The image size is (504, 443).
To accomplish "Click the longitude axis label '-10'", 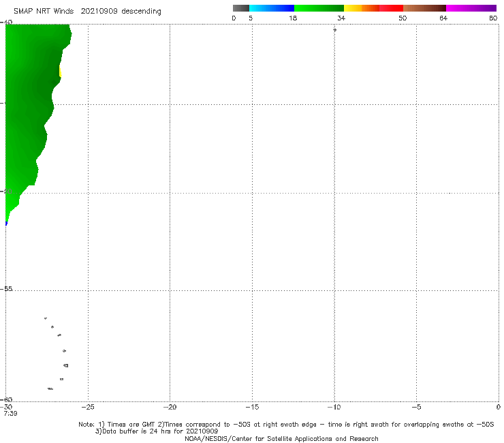I will click(x=334, y=407).
